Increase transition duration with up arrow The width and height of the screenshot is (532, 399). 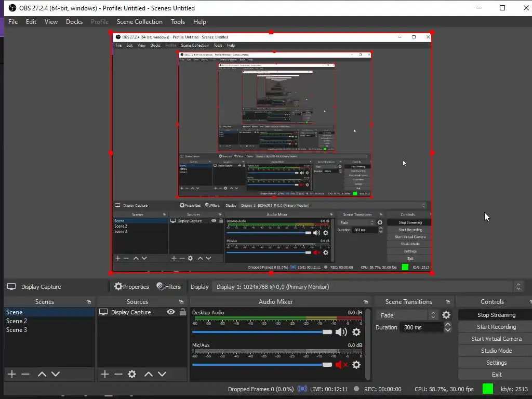tap(447, 325)
